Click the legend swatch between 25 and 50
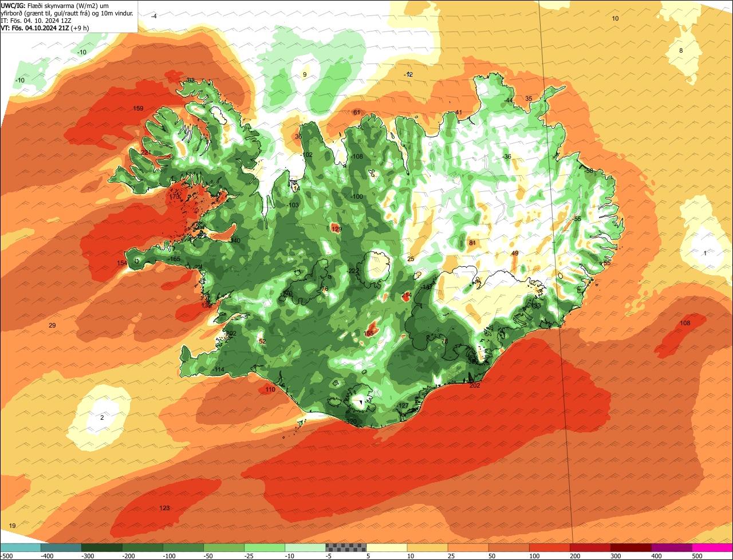The image size is (733, 560). coord(468,547)
